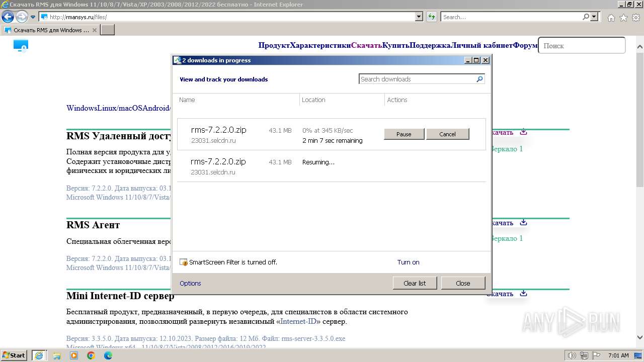Open Зеркало 1 link under RMS Агент
Image resolution: width=644 pixels, height=362 pixels.
507,238
